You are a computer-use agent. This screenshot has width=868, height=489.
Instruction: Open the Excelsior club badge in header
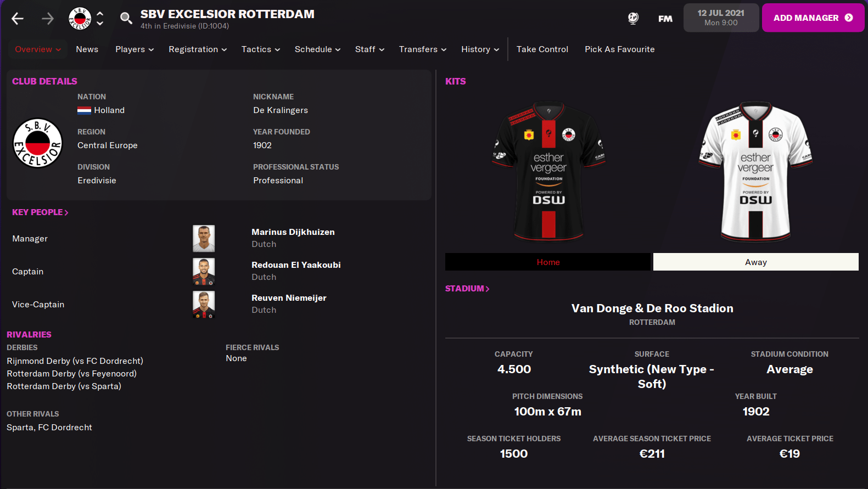pyautogui.click(x=80, y=19)
